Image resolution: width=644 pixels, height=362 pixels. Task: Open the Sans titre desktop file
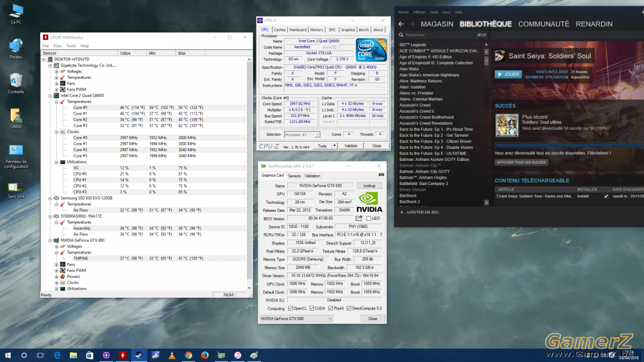[16, 191]
